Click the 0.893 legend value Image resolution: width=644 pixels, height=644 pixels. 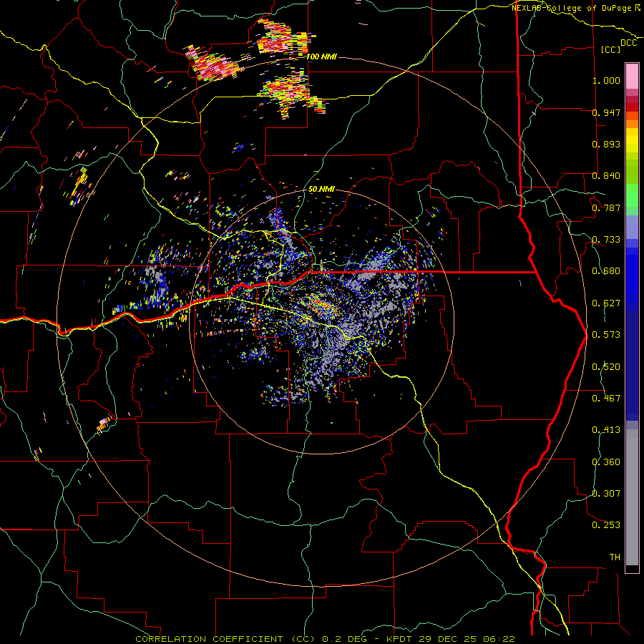pyautogui.click(x=606, y=144)
